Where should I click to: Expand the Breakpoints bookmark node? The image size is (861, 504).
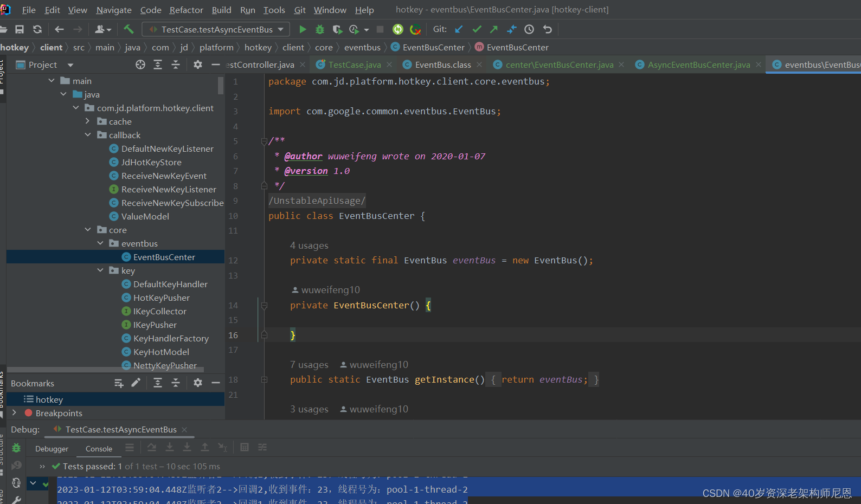click(14, 413)
